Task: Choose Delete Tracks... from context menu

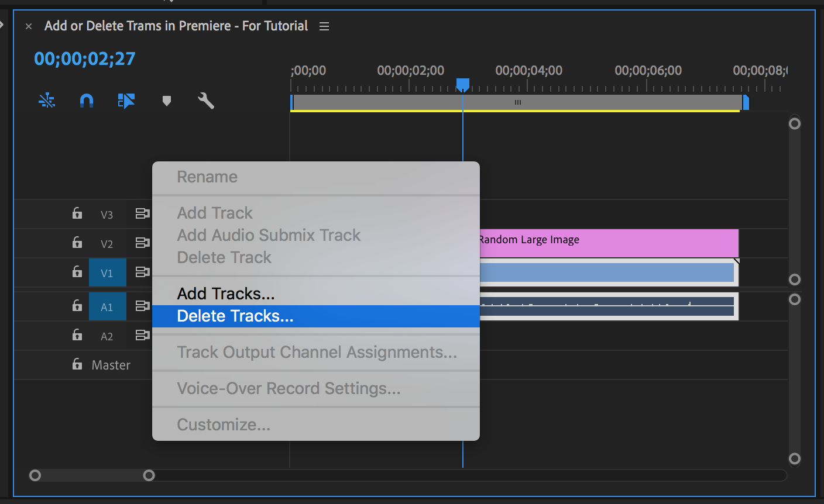Action: pos(316,316)
